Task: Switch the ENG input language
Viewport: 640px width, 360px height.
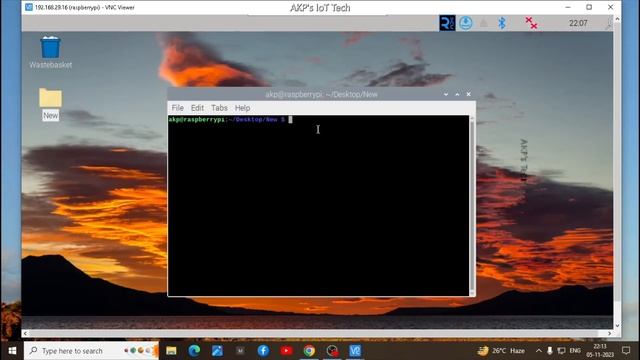Action: pyautogui.click(x=575, y=351)
